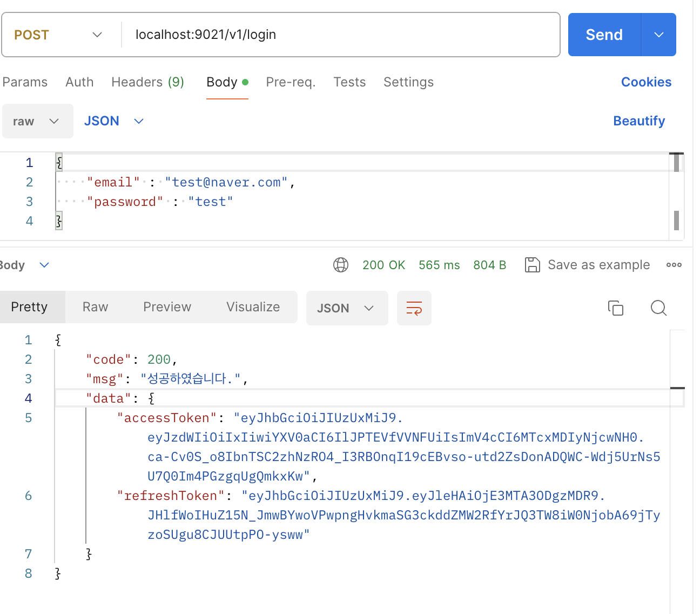Click the "accessToken" key in response

[167, 418]
